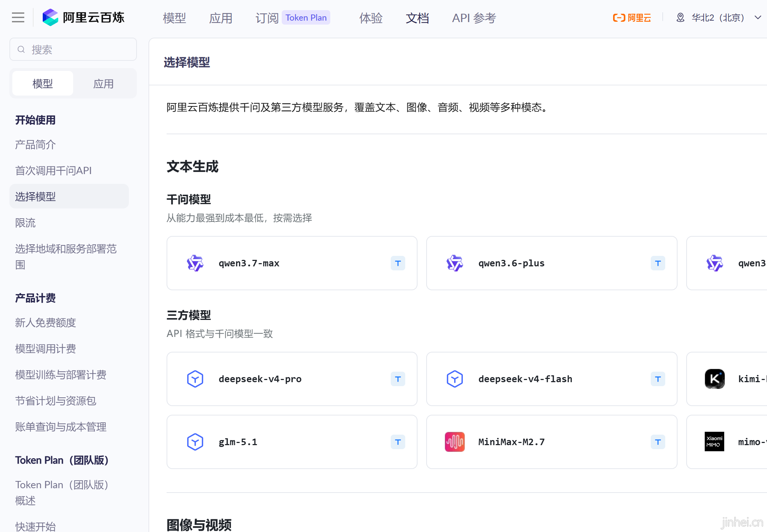Click the Token Plan badge
Image resolution: width=767 pixels, height=532 pixels.
(x=306, y=17)
